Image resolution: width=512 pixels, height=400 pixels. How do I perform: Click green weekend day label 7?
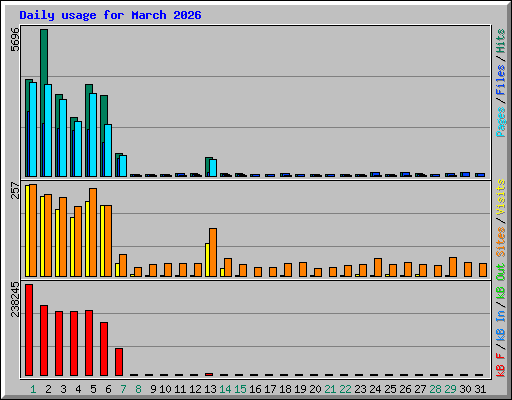(x=123, y=389)
